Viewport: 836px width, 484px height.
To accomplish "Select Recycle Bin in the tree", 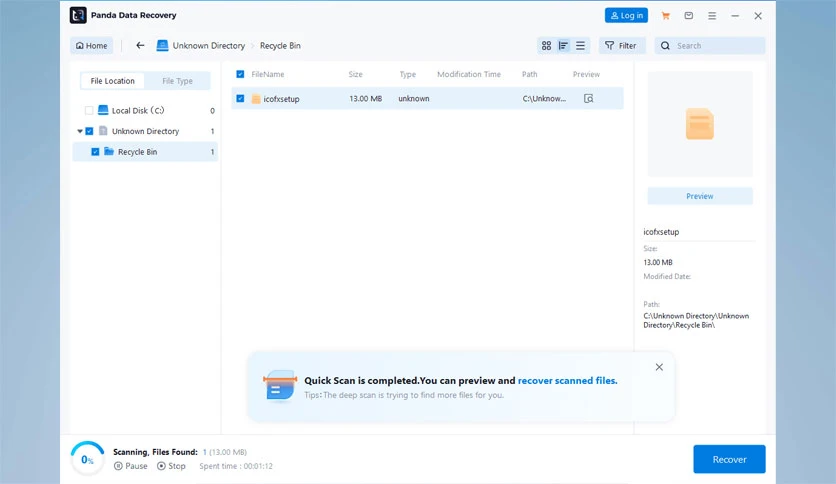I will pos(138,152).
